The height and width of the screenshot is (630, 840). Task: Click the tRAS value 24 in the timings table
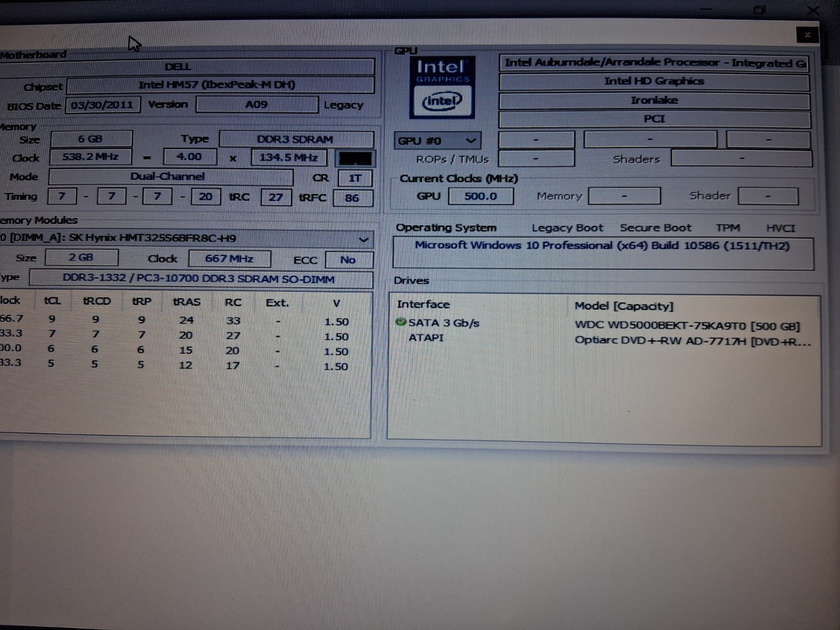[186, 320]
